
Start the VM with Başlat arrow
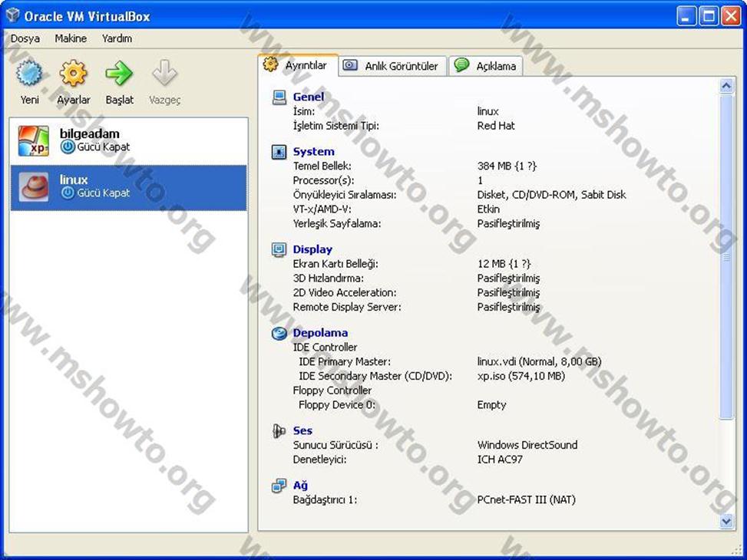coord(119,74)
